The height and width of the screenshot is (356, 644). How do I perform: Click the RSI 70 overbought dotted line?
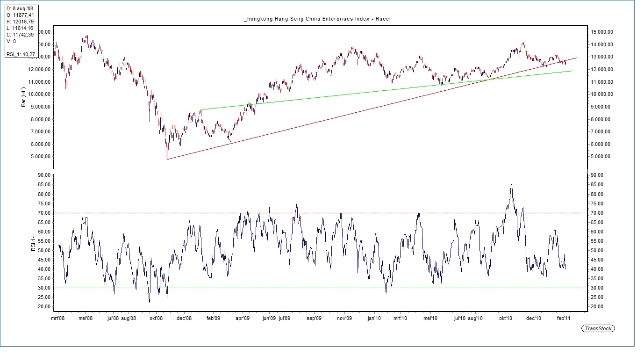pyautogui.click(x=187, y=213)
